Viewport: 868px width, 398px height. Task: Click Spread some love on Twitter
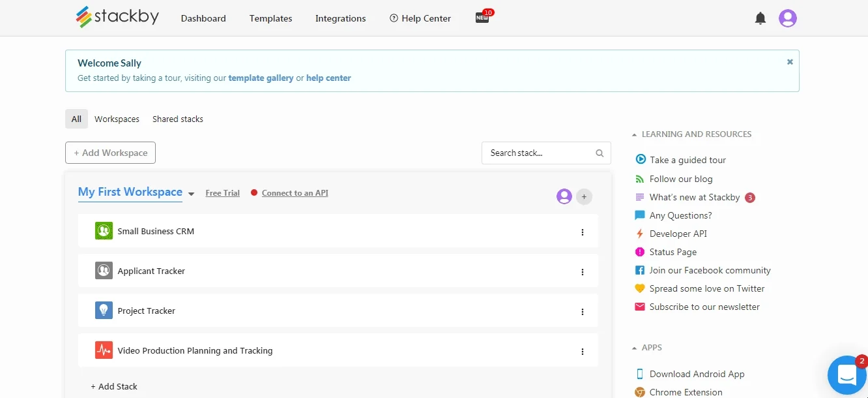point(707,288)
